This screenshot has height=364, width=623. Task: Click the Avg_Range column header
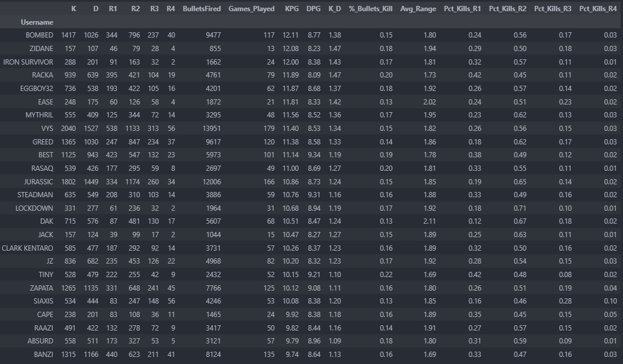pos(418,9)
